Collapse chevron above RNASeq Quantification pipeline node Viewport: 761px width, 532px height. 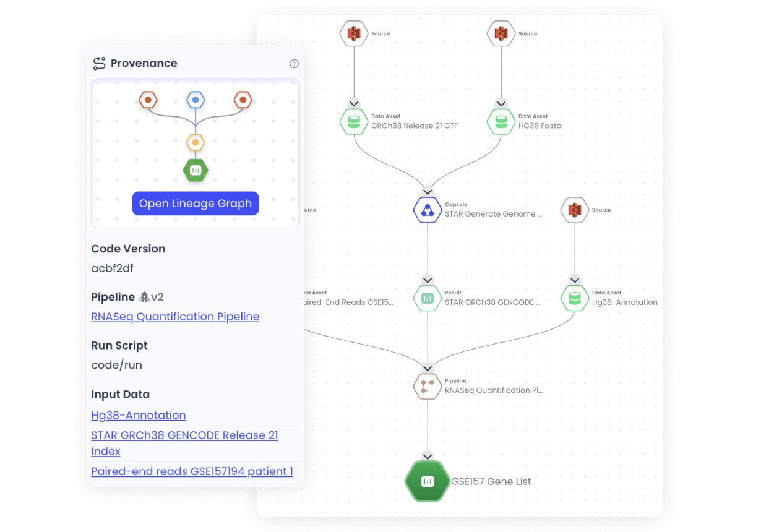tap(427, 367)
